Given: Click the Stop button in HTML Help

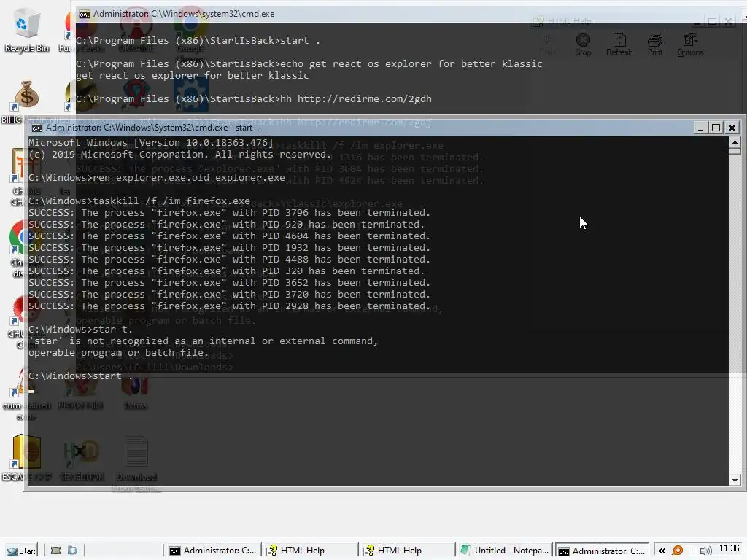Looking at the screenshot, I should point(583,44).
